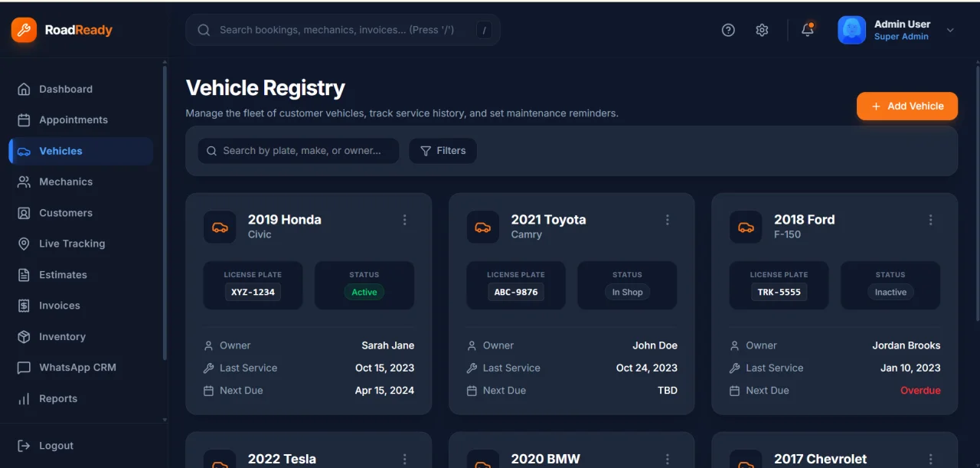This screenshot has height=468, width=980.
Task: Click the 2018 Ford title
Action: point(805,220)
